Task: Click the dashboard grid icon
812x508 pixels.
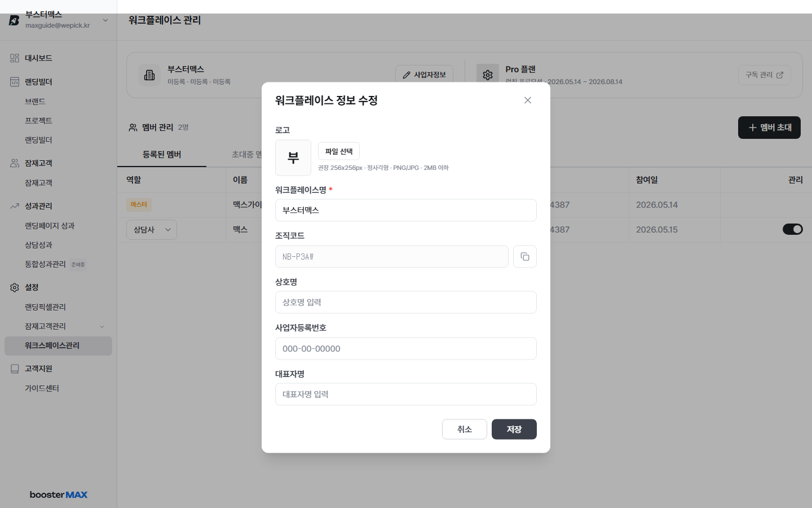Action: click(15, 58)
